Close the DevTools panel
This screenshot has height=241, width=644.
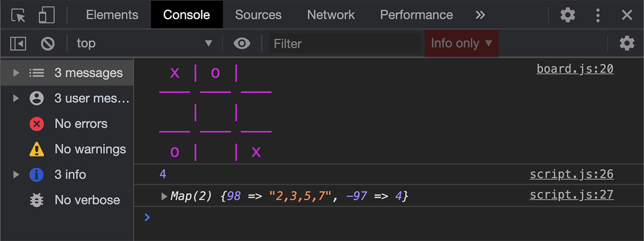click(x=627, y=15)
